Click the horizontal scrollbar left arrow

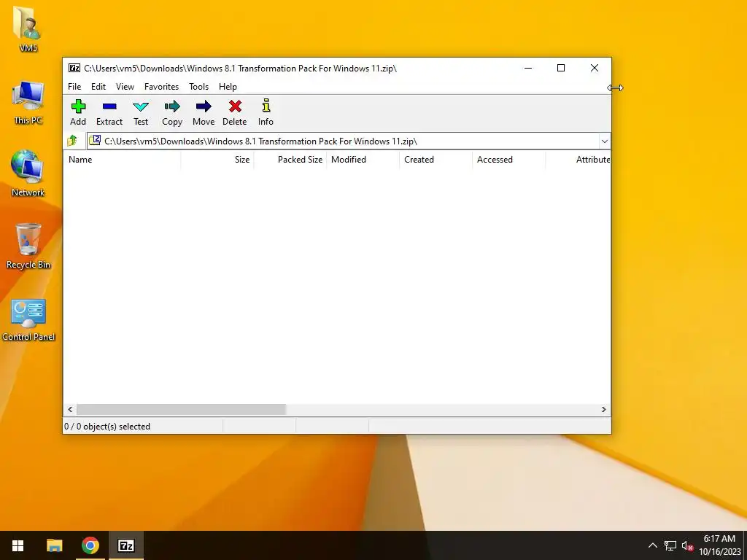click(70, 410)
